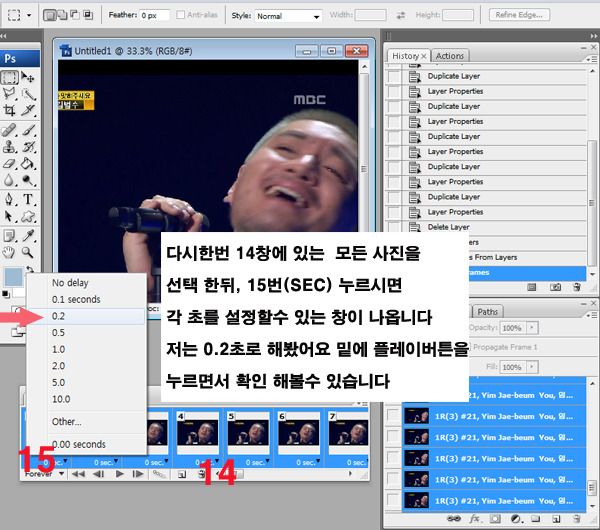Image resolution: width=600 pixels, height=530 pixels.
Task: Choose No delay in the delay menu
Action: [87, 283]
